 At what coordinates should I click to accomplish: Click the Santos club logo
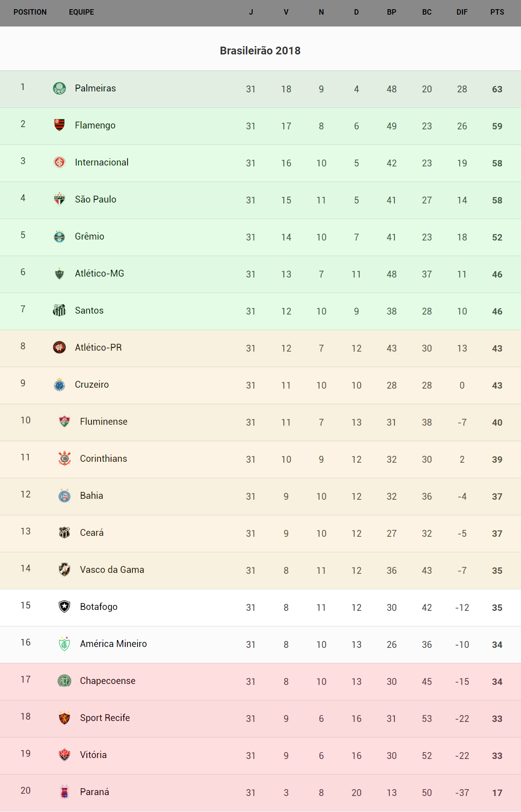(x=59, y=310)
